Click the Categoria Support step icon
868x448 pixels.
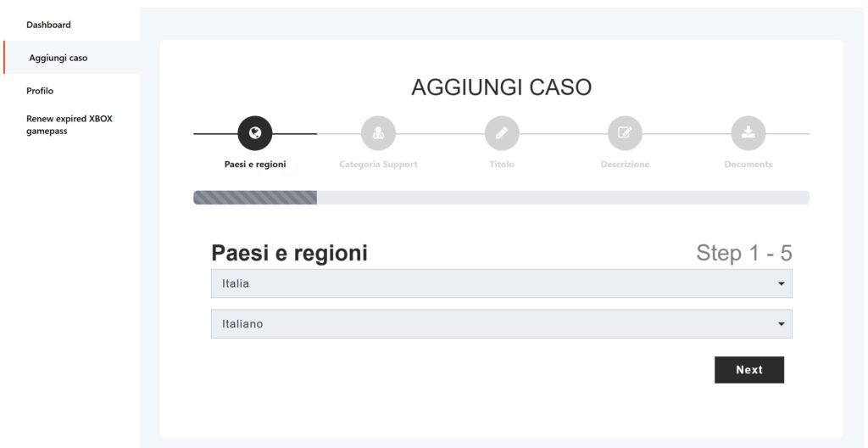point(378,133)
